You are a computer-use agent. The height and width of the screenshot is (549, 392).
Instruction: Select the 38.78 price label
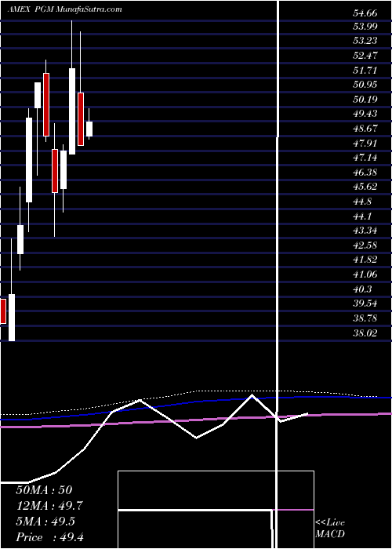(x=365, y=318)
